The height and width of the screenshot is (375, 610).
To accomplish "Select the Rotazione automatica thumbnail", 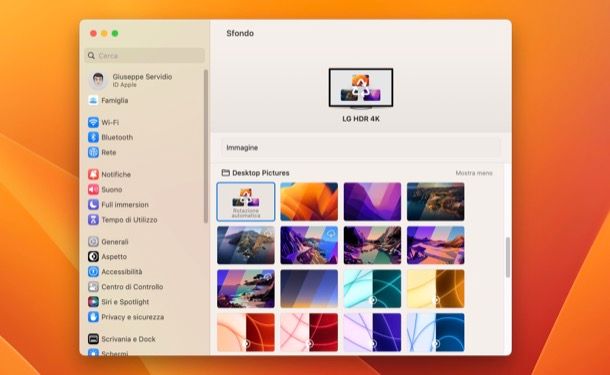I will pyautogui.click(x=246, y=202).
